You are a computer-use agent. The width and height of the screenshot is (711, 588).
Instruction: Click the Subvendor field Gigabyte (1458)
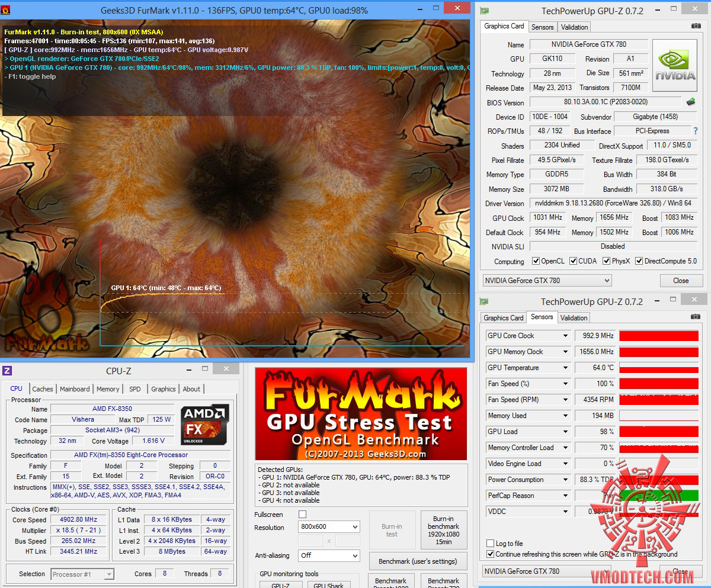point(654,117)
